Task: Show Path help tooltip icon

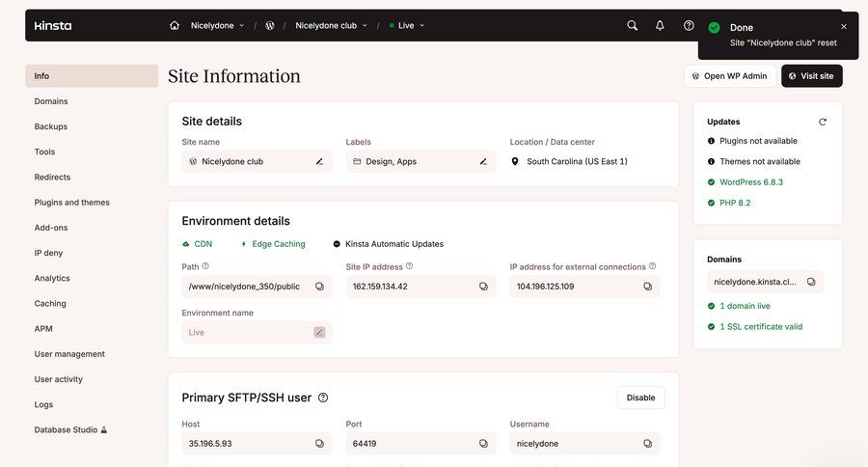Action: (x=205, y=266)
